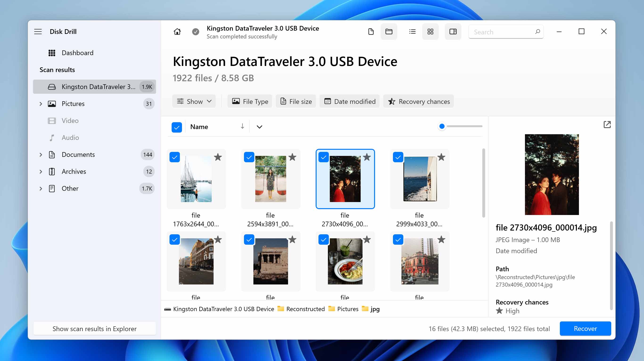Uncheck file 1763x2644 checkbox

(x=174, y=157)
